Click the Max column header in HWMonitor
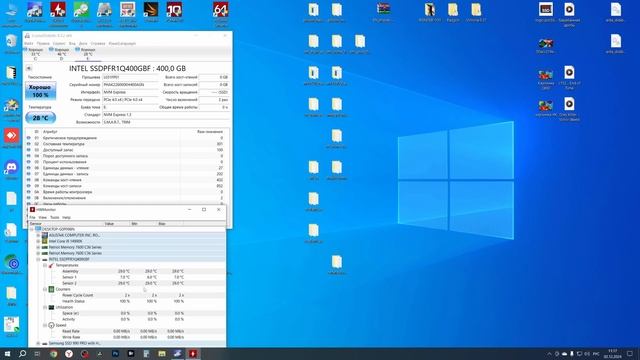 (x=170, y=224)
